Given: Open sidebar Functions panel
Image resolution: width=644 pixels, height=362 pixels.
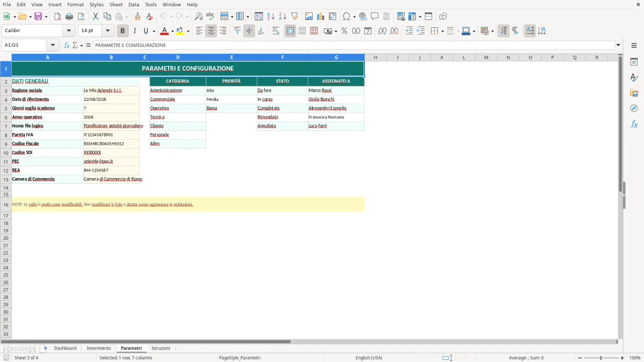Looking at the screenshot, I should click(x=634, y=124).
